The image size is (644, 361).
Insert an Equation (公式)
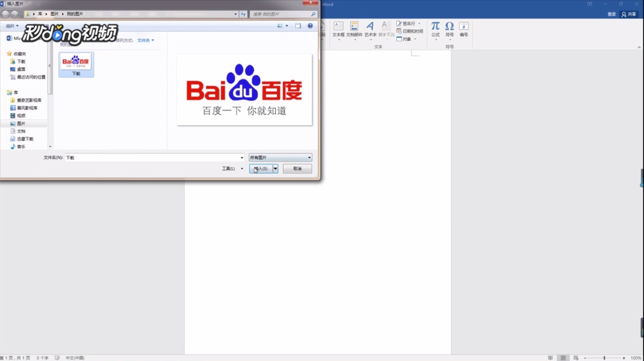(x=435, y=29)
